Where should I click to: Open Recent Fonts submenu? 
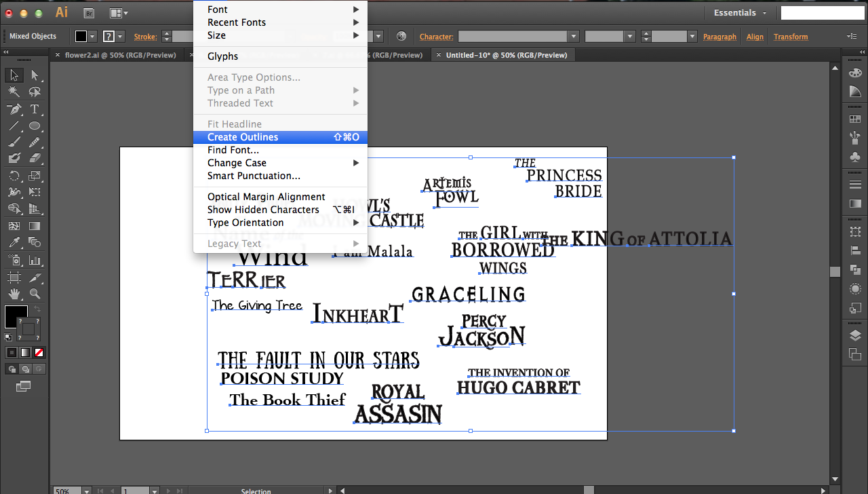(280, 22)
